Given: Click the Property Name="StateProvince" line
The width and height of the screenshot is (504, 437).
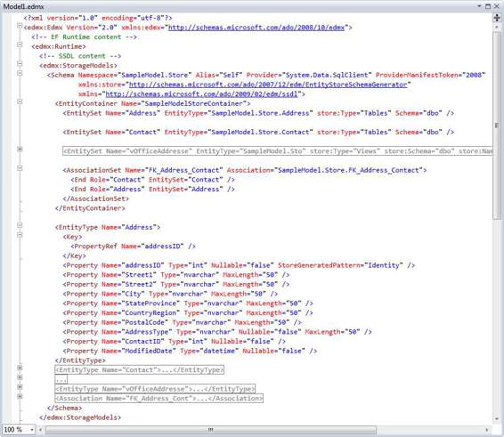Looking at the screenshot, I should click(188, 303).
